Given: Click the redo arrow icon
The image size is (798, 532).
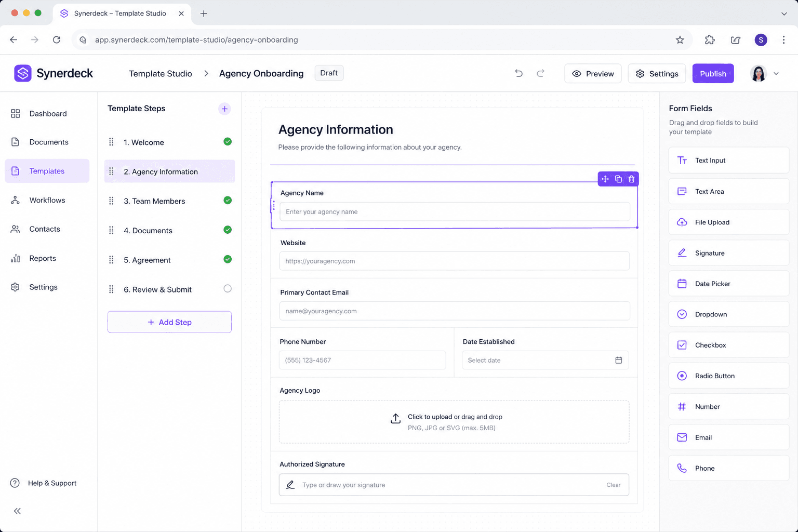Looking at the screenshot, I should tap(540, 73).
